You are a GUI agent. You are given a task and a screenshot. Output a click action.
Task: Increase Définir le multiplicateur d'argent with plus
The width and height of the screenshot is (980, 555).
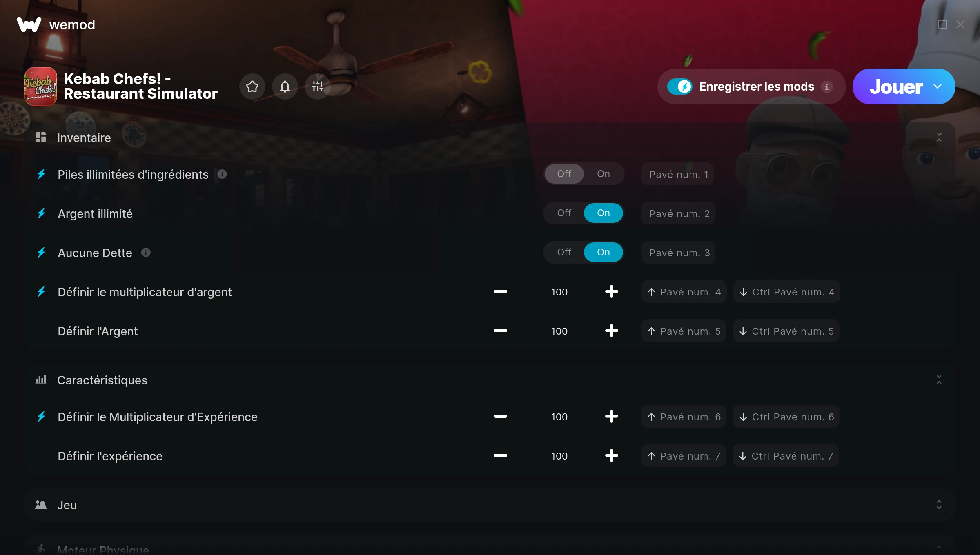[x=611, y=292]
